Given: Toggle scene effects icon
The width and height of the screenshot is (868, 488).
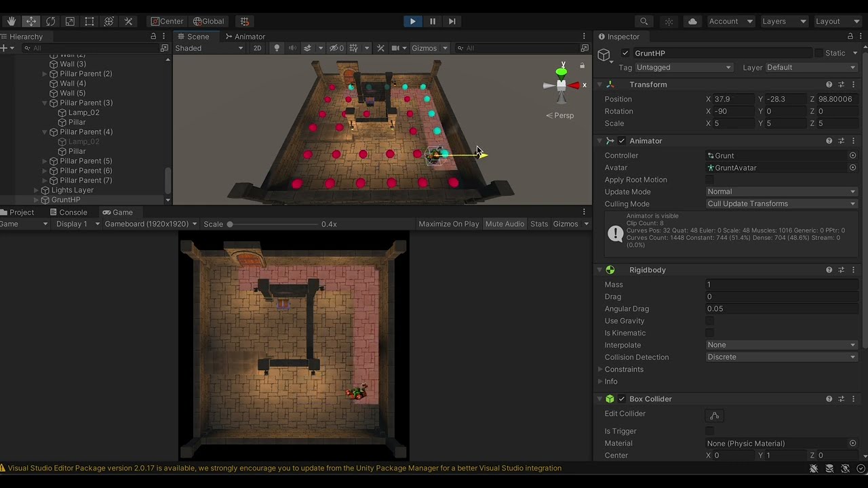Looking at the screenshot, I should pyautogui.click(x=307, y=48).
